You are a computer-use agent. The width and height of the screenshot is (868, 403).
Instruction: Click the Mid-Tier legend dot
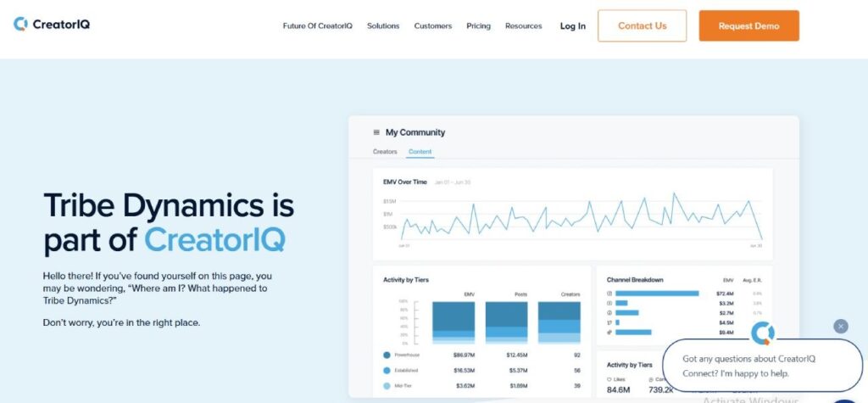point(387,386)
